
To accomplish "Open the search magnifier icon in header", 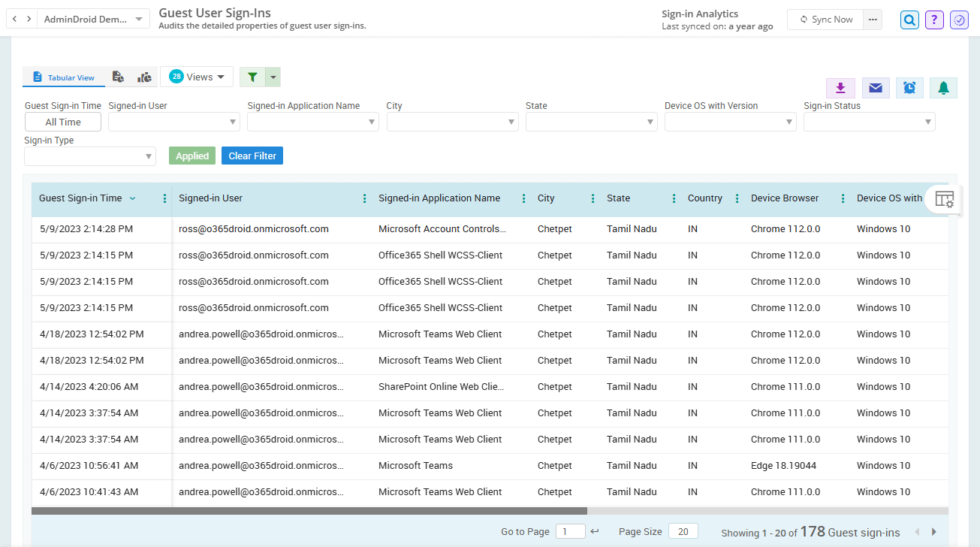I will [909, 20].
